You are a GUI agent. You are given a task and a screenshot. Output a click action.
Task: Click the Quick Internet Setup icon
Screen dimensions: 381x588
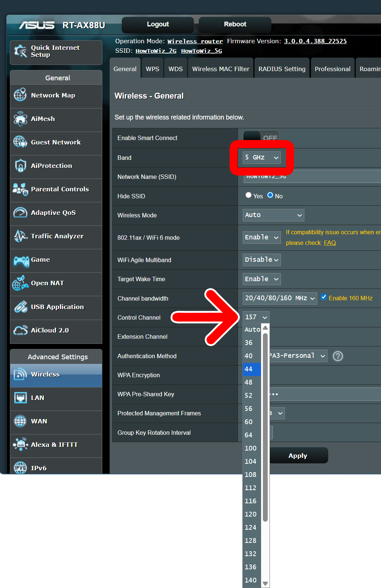[x=21, y=51]
